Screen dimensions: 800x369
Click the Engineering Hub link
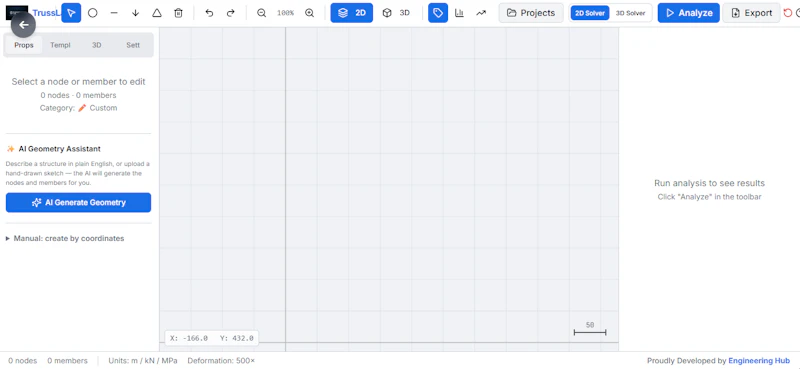(759, 361)
